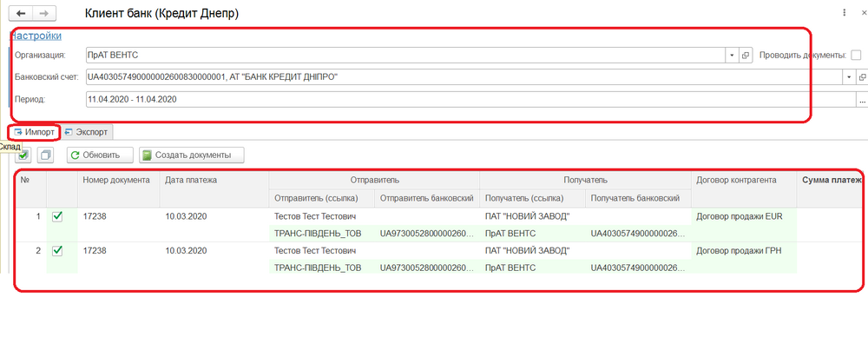Select Договор продажи ГРН cell

point(744,250)
